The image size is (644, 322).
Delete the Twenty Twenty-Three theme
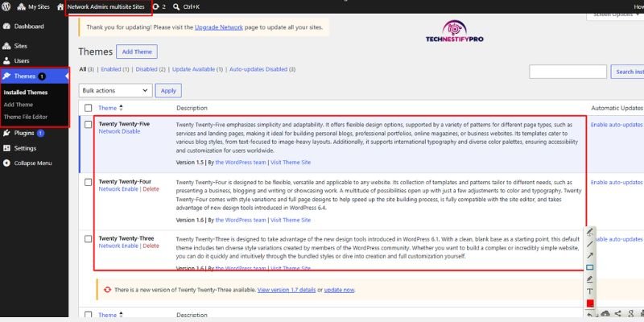coord(151,246)
